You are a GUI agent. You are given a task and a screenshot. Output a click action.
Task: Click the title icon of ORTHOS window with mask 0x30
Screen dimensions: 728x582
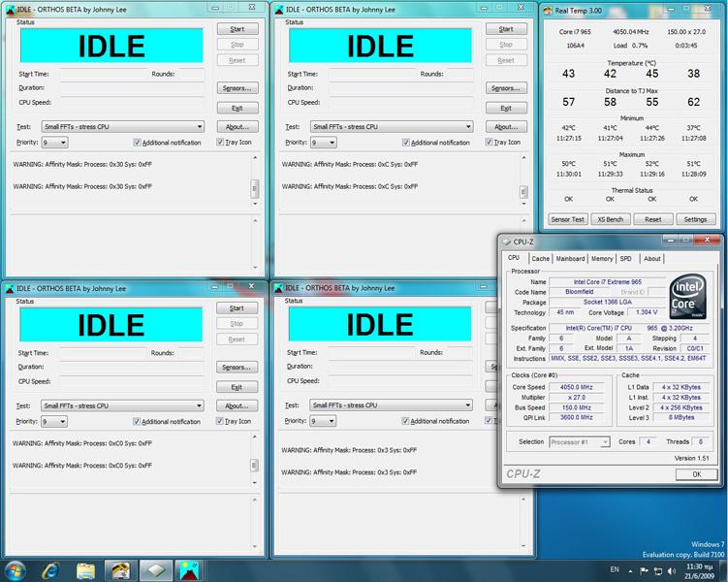coord(11,10)
